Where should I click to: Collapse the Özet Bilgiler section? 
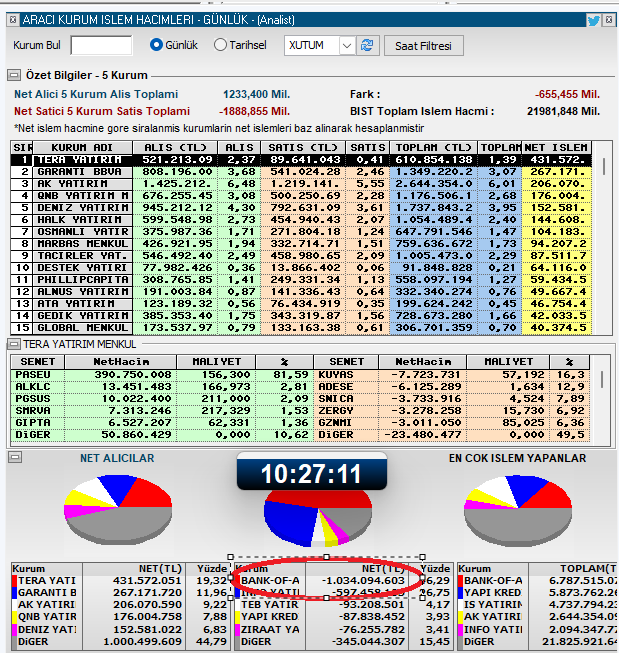click(14, 75)
